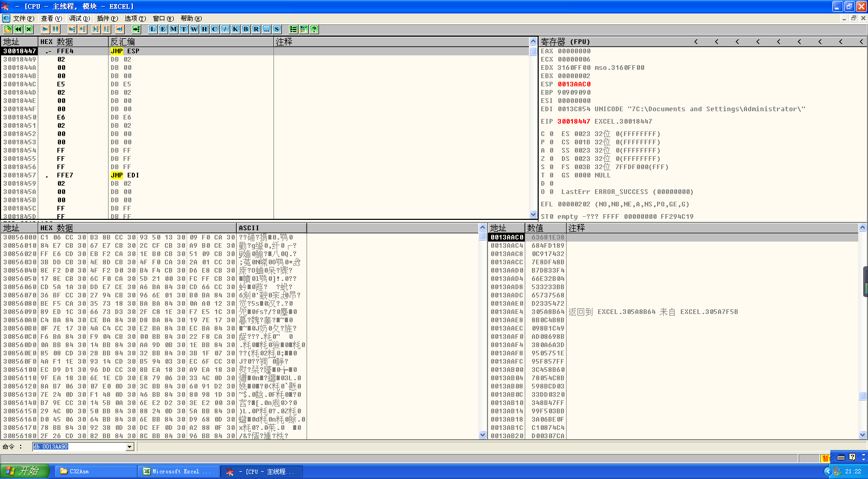The image size is (868, 479).
Task: Click disassembly pane scroll-down arrow
Action: pyautogui.click(x=533, y=214)
